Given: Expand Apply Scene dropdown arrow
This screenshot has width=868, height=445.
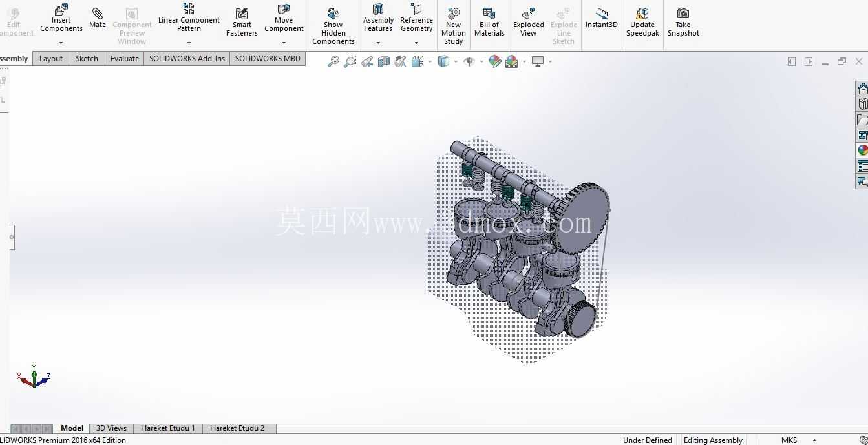Looking at the screenshot, I should (x=524, y=62).
